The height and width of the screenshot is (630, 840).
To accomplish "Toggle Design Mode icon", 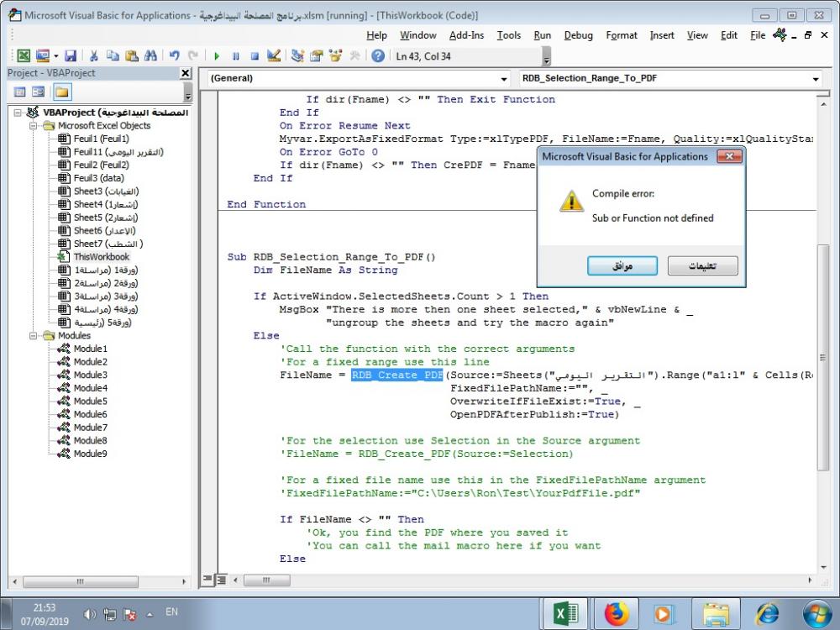I will (x=274, y=55).
